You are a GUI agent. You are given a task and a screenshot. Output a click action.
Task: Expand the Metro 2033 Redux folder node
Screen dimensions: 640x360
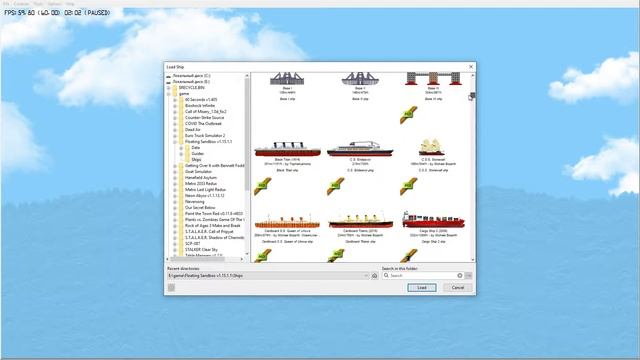[x=175, y=184]
